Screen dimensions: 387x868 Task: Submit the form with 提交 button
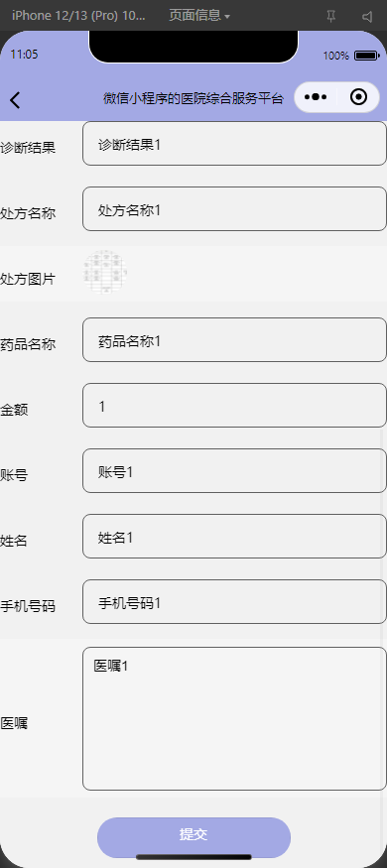(193, 837)
